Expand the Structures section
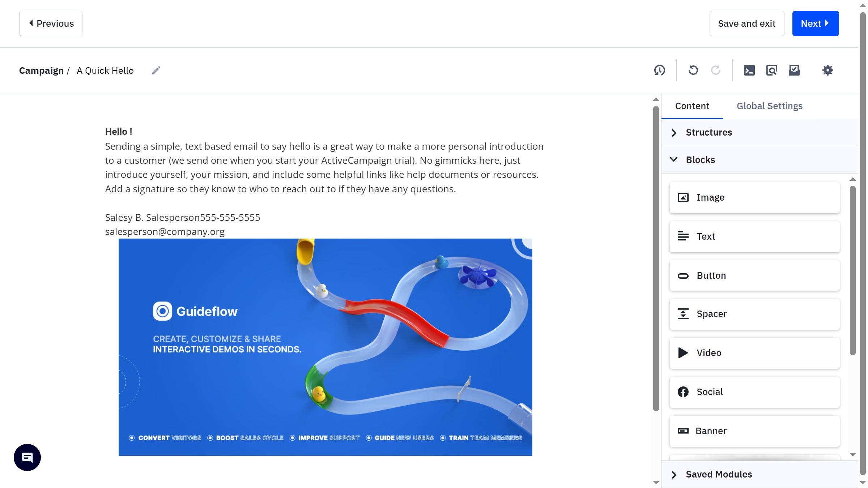 (x=709, y=132)
